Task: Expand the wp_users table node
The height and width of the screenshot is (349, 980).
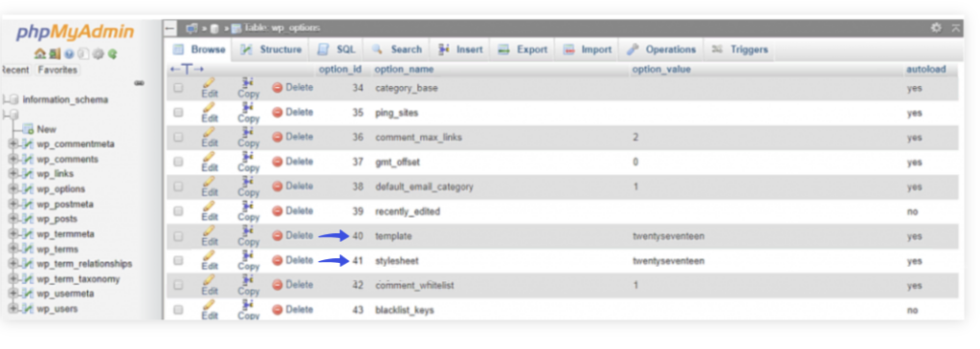Action: (13, 309)
